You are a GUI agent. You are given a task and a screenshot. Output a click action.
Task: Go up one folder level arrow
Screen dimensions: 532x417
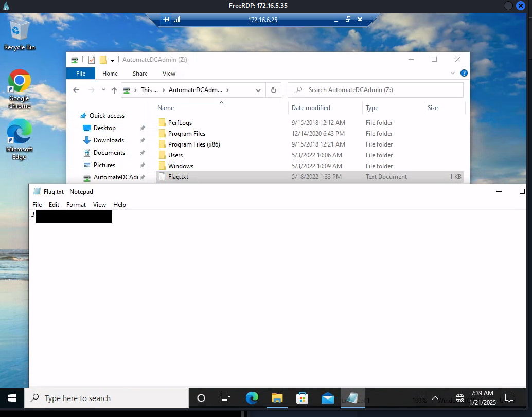114,90
